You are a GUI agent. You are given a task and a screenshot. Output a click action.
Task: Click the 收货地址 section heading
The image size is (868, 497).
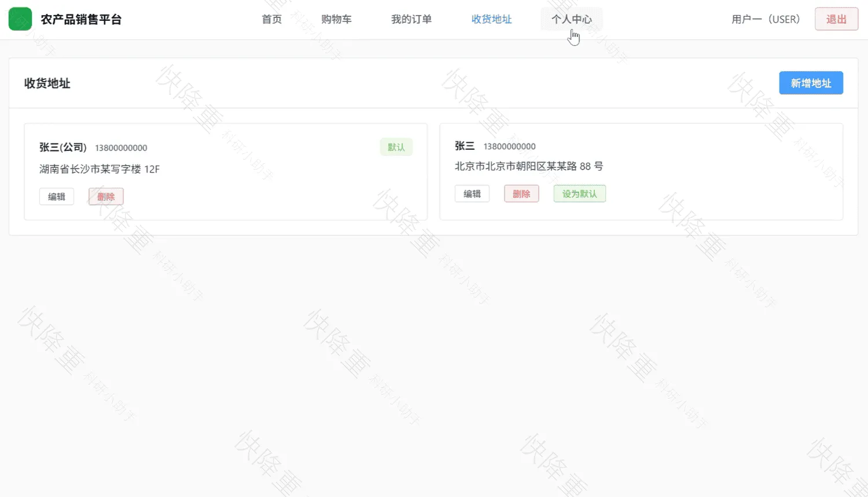coord(47,83)
